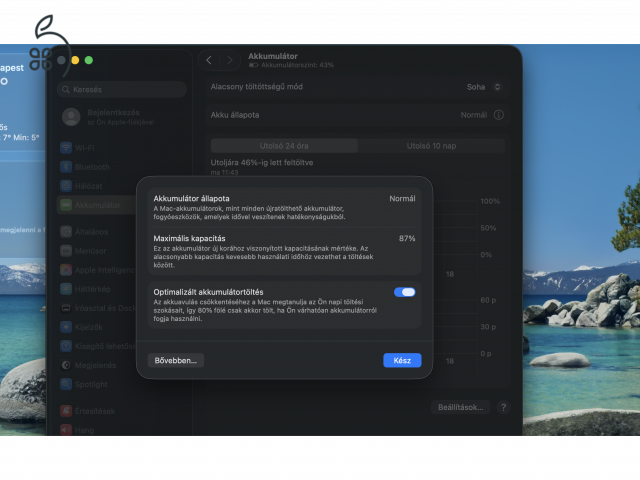Screen dimensions: 640x480
Task: Click the Maximális kapacitás 87% value
Action: [x=407, y=238]
